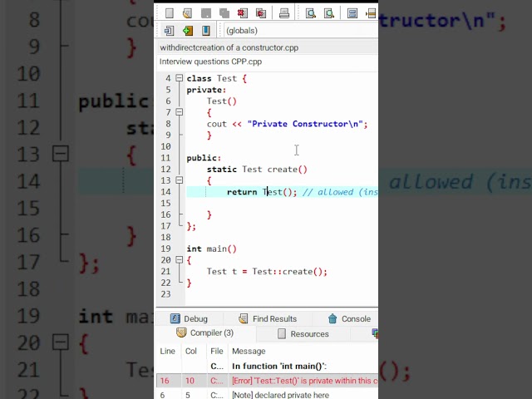Click 'Test t = Test::create();' on line 21
Viewport: 532px width, 399px height.
coord(267,272)
